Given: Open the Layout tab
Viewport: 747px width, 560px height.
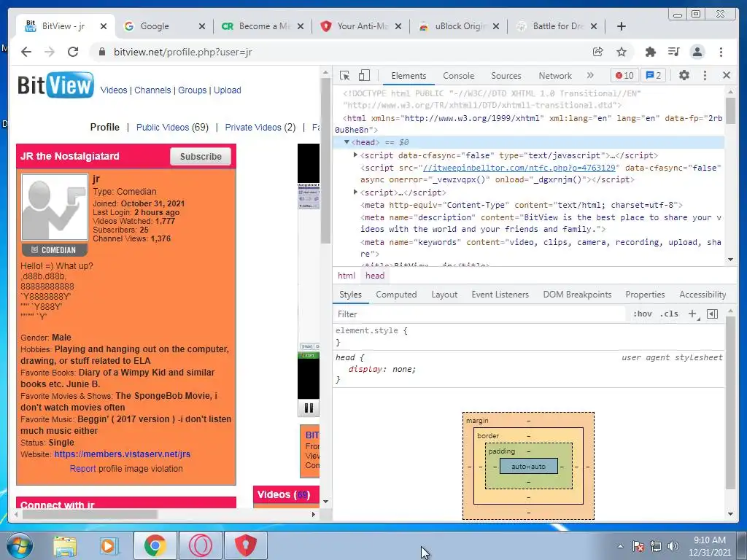Looking at the screenshot, I should click(444, 295).
